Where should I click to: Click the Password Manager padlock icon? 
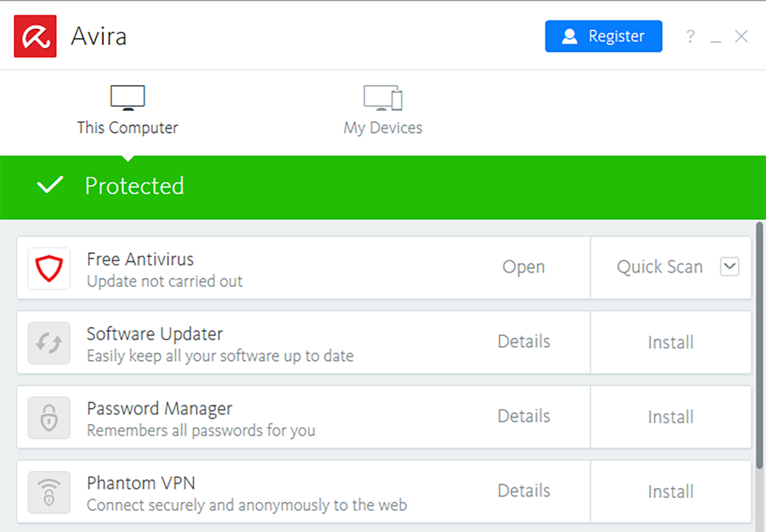tap(49, 418)
